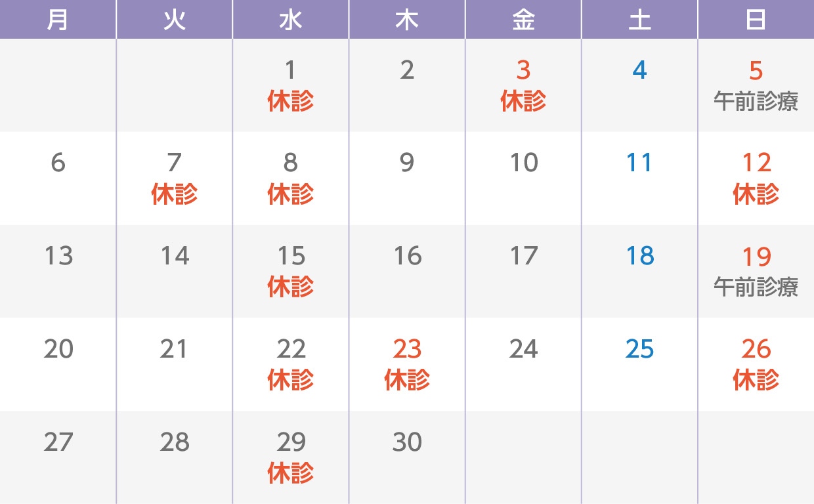814x504 pixels.
Task: Click date 26 marked 休診
Action: click(x=756, y=364)
